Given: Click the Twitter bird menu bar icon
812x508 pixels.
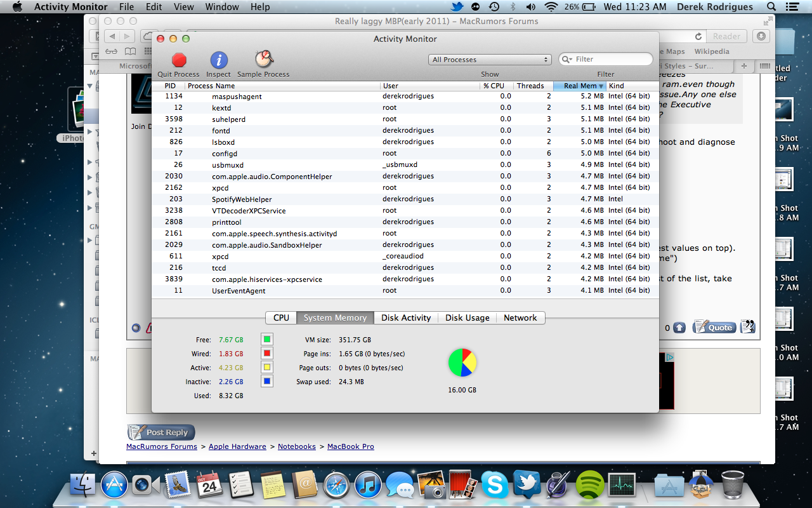Looking at the screenshot, I should pyautogui.click(x=457, y=7).
